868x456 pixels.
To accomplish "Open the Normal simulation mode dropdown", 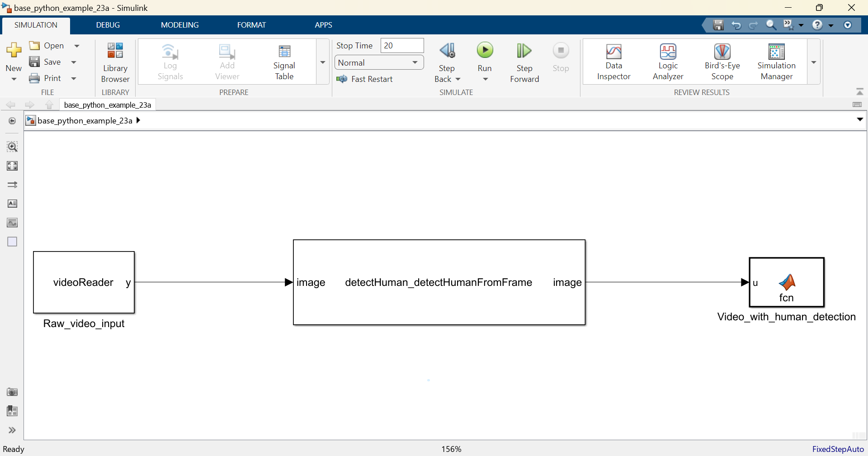I will point(379,62).
